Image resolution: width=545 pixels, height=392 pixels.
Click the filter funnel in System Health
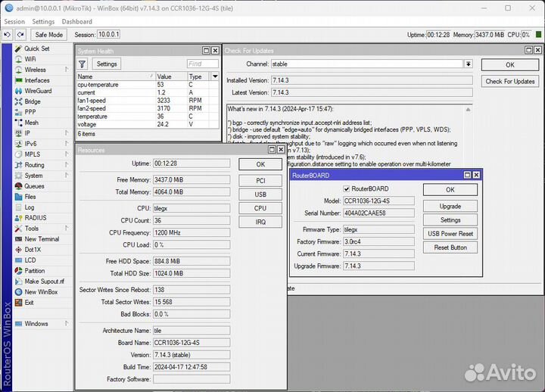(x=82, y=64)
